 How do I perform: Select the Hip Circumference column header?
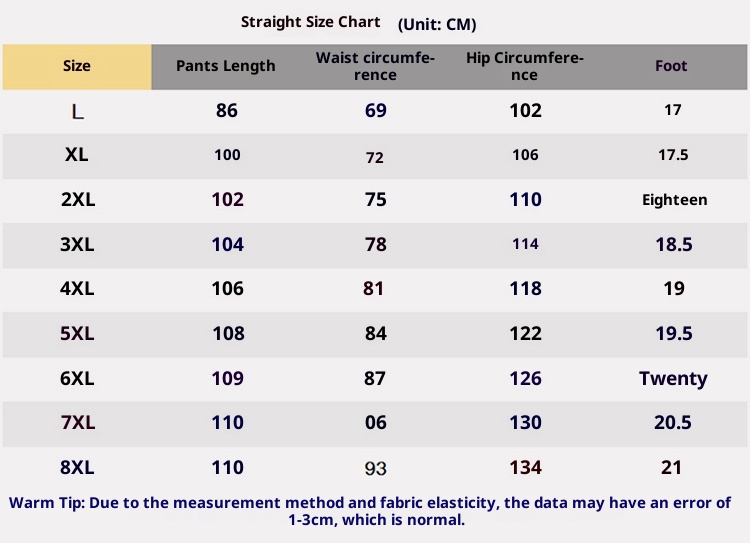tap(525, 66)
